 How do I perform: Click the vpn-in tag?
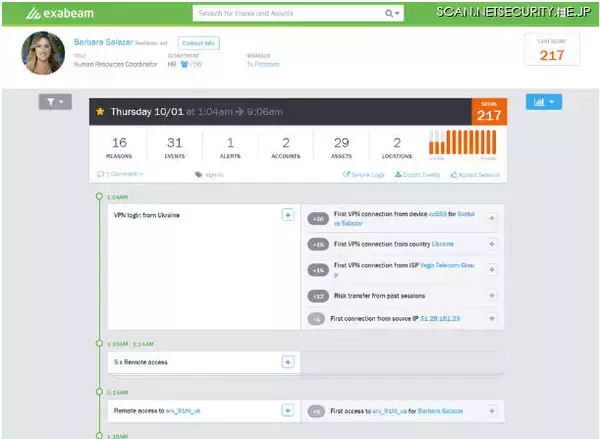tap(212, 174)
